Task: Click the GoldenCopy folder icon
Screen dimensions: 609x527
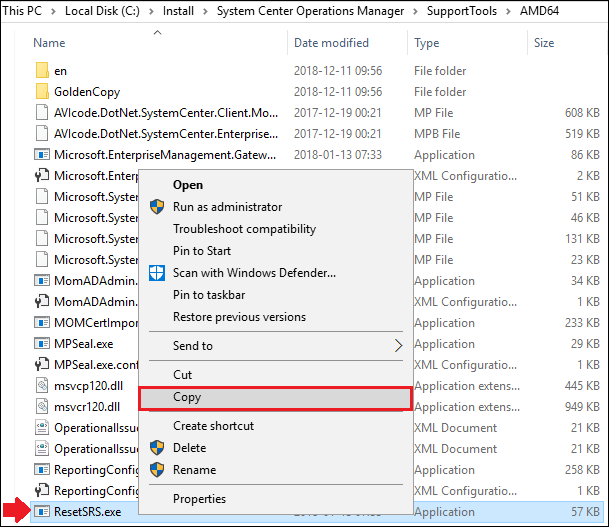Action: pyautogui.click(x=42, y=92)
